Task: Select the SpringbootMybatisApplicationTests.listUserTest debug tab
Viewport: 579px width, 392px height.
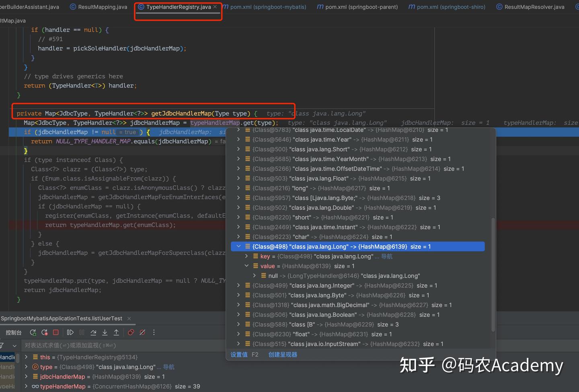Action: click(62, 318)
